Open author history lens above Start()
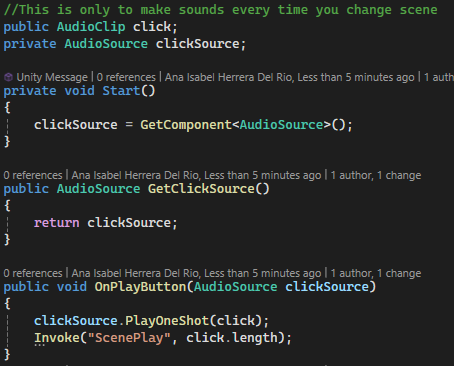Image resolution: width=454 pixels, height=366 pixels. tap(290, 77)
